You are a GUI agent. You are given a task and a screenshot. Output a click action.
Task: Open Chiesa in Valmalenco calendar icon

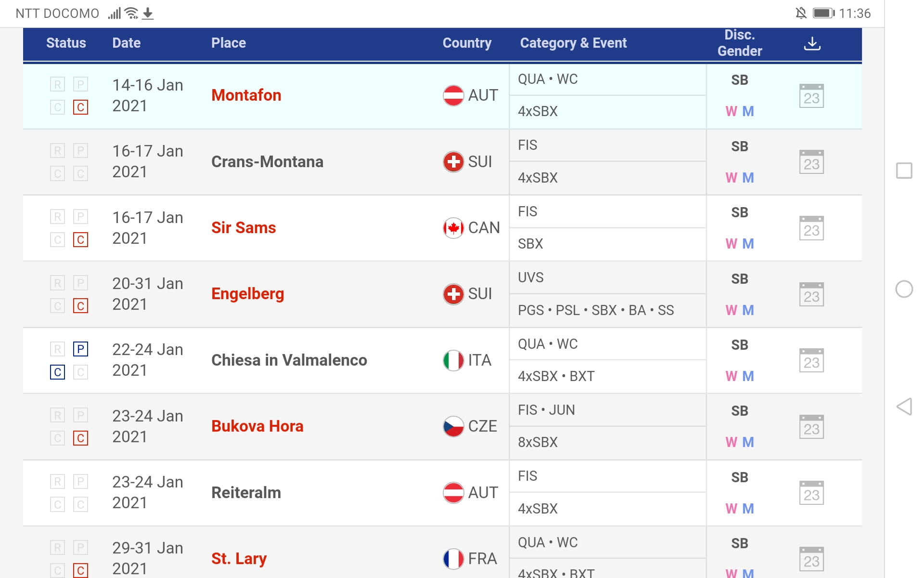pos(811,361)
